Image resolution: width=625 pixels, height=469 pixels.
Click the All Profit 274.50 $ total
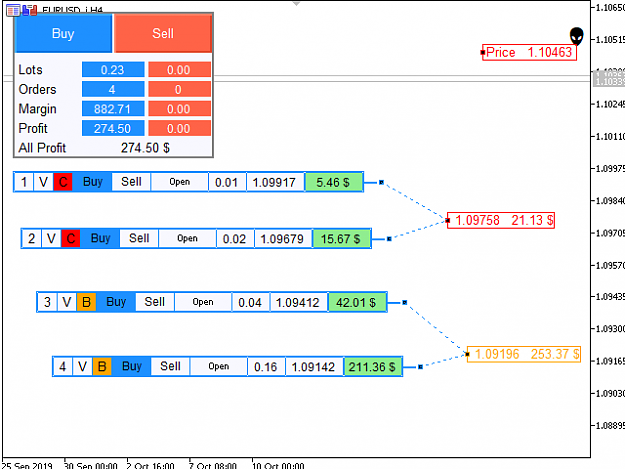(x=145, y=148)
